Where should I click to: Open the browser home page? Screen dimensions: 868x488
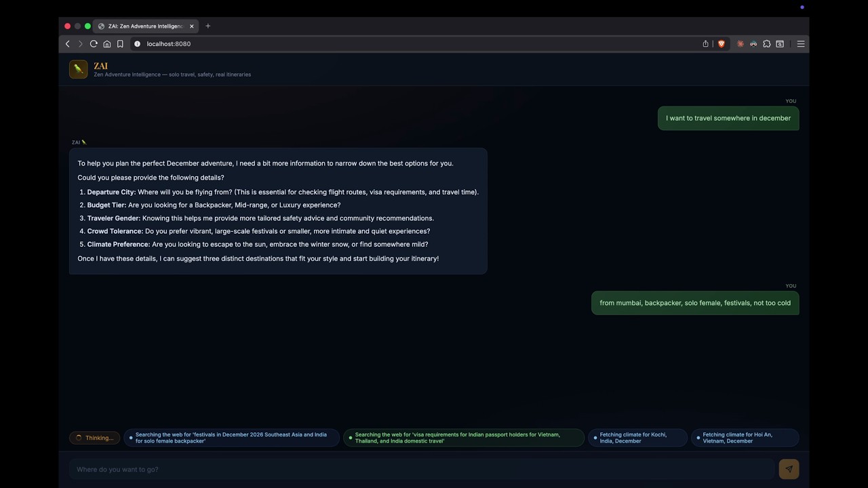click(x=107, y=44)
